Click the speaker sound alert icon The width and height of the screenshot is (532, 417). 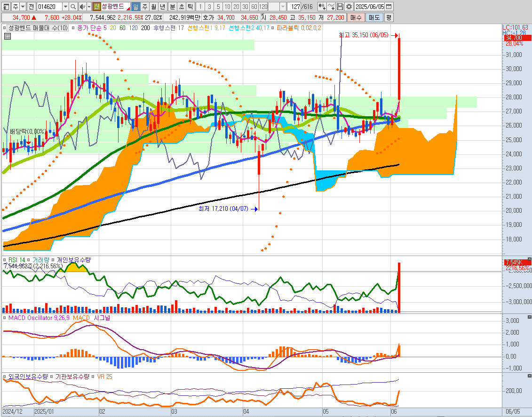pos(82,7)
